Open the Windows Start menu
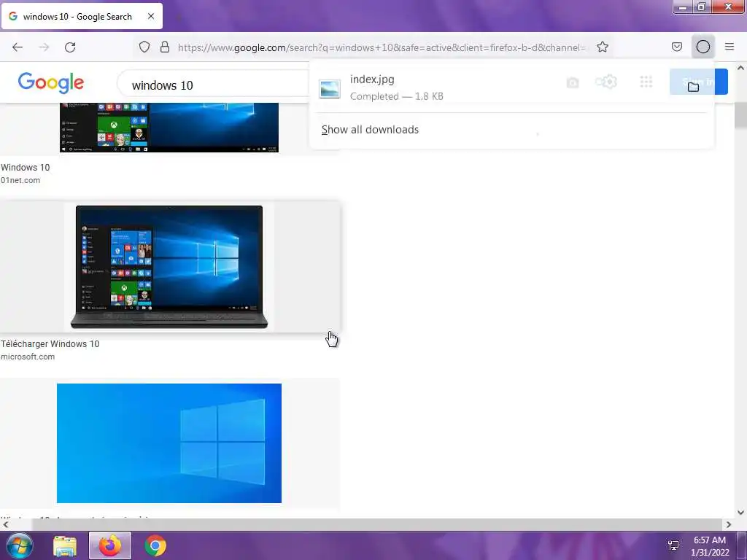The width and height of the screenshot is (747, 560). pos(20,545)
